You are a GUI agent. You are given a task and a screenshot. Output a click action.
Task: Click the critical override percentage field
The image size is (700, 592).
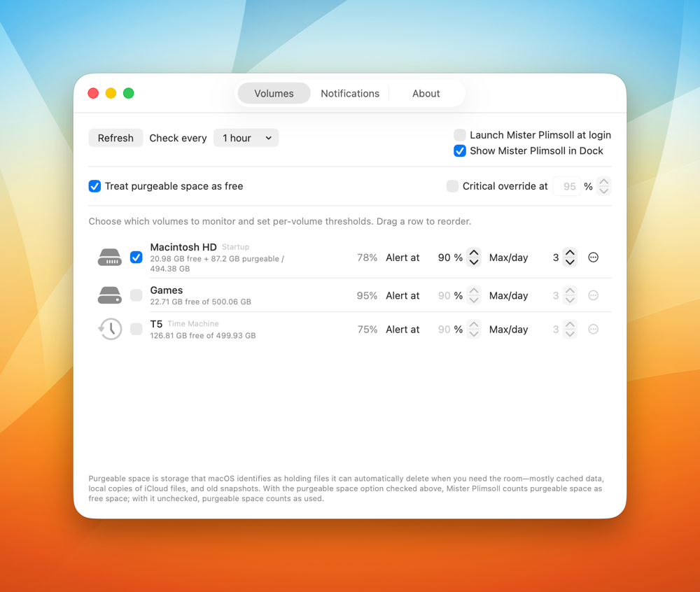tap(566, 186)
